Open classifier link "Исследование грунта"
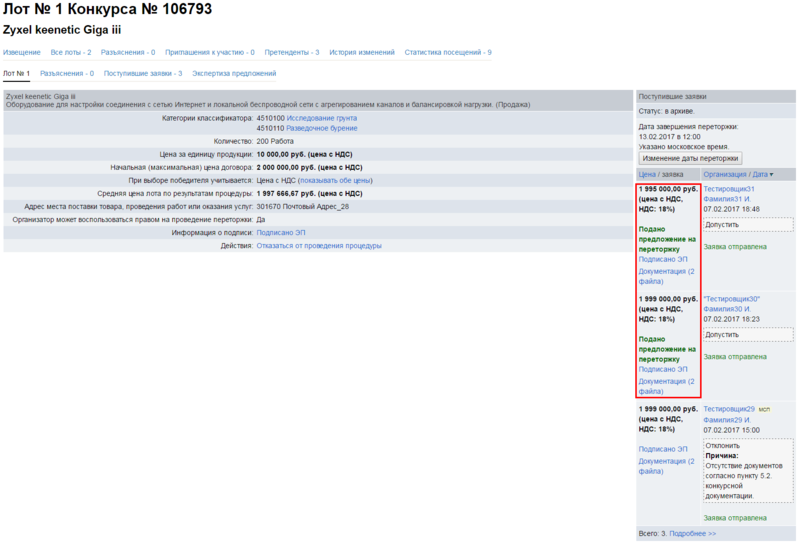Image resolution: width=800 pixels, height=544 pixels. (x=321, y=118)
